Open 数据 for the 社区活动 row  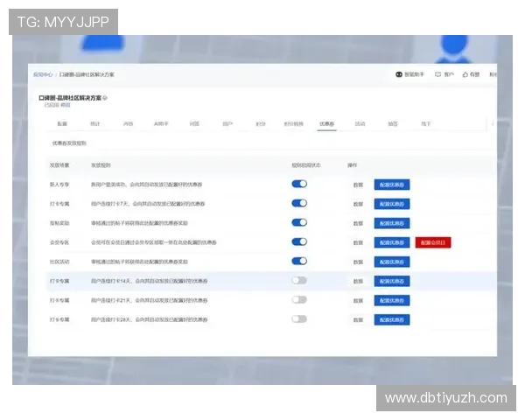click(x=358, y=262)
